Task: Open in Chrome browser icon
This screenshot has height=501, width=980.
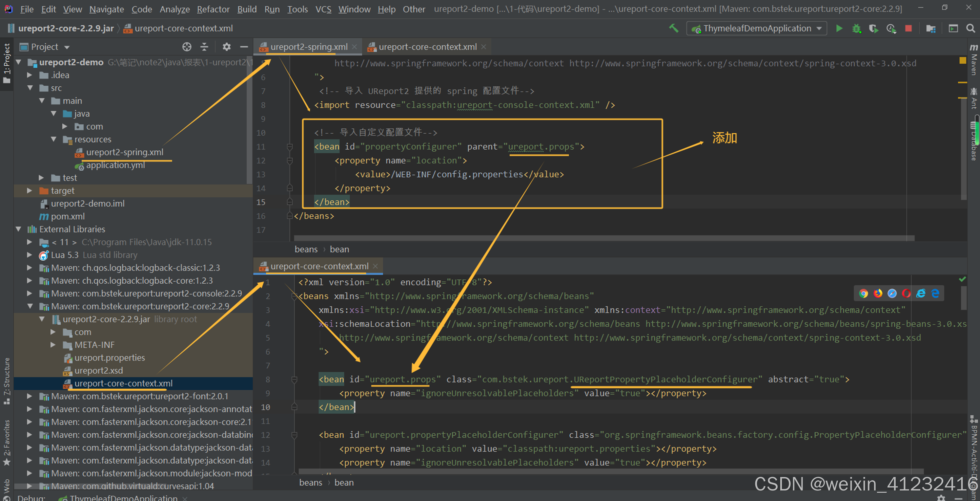Action: coord(863,293)
